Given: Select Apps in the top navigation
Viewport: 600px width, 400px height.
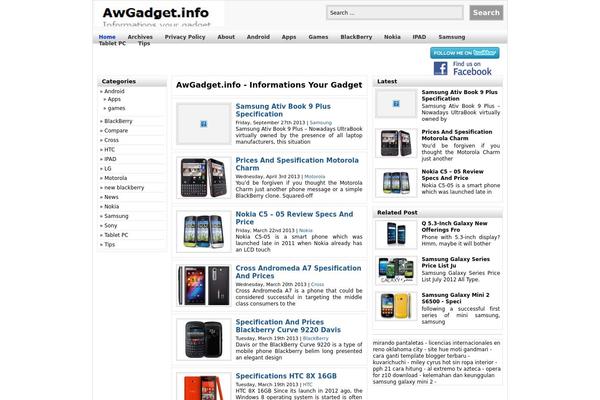Looking at the screenshot, I should 289,37.
